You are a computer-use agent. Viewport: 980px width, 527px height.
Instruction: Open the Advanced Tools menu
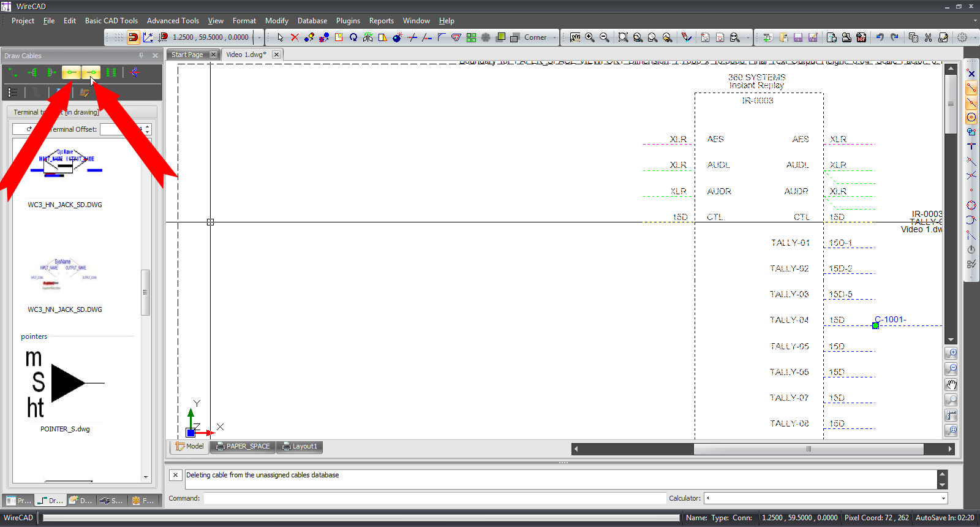click(173, 21)
